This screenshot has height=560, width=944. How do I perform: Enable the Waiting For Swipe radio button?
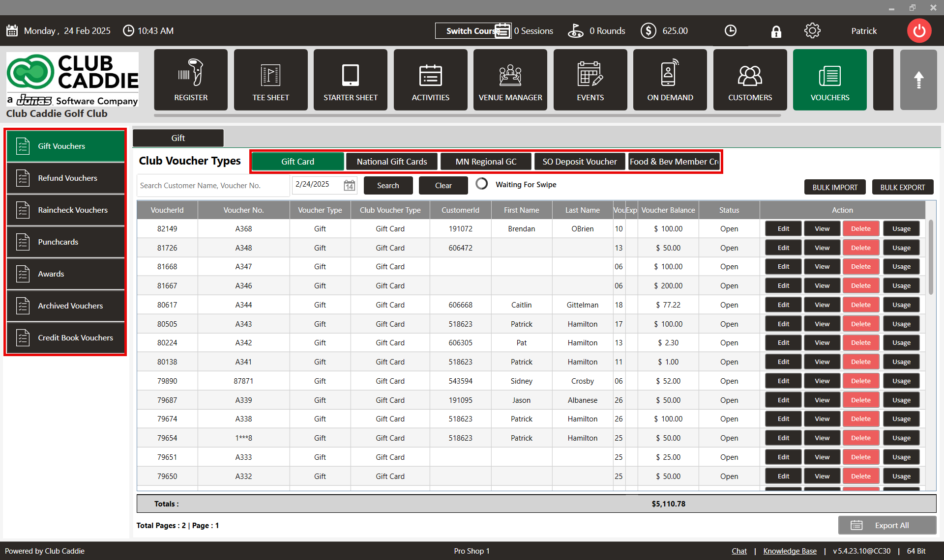click(x=482, y=184)
